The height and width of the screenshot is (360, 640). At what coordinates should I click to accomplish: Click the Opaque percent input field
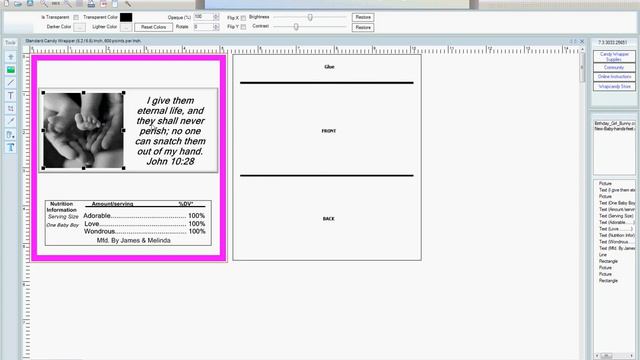pyautogui.click(x=203, y=17)
